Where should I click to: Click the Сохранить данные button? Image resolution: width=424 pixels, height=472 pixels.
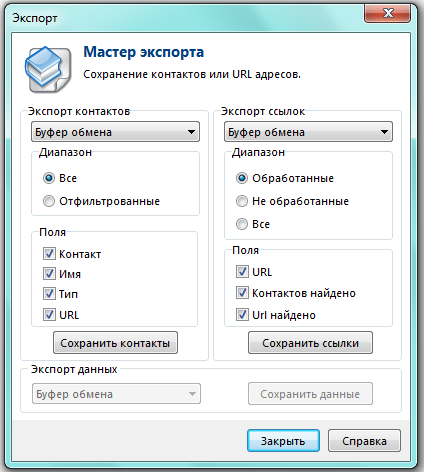click(310, 394)
